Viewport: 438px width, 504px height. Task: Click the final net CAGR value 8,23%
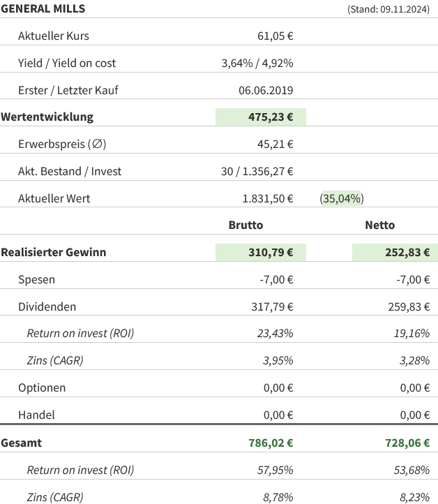click(x=411, y=497)
